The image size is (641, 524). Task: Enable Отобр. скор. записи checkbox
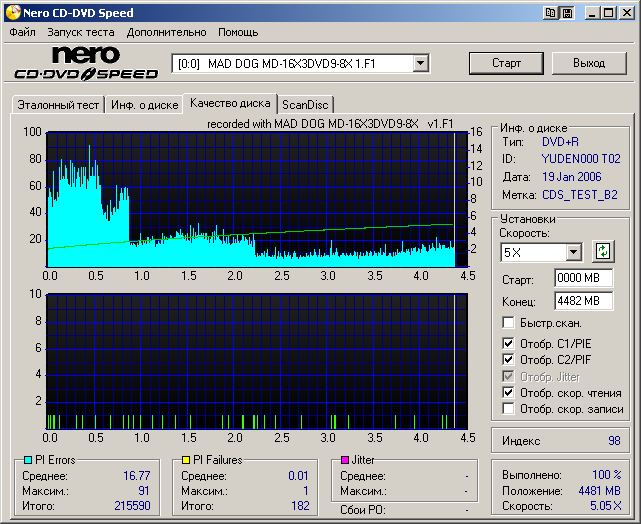pos(508,409)
